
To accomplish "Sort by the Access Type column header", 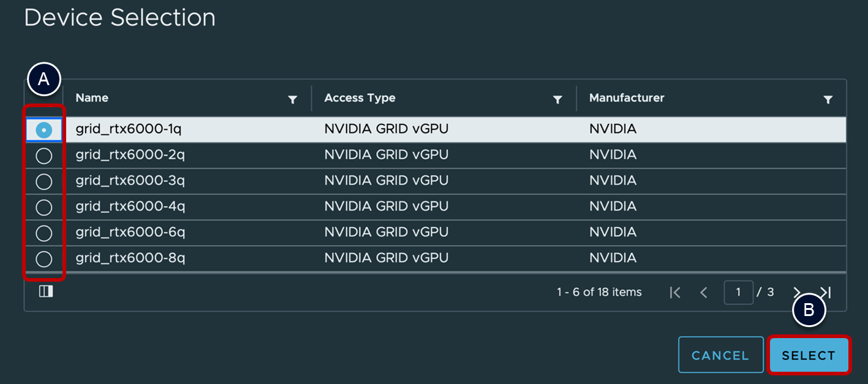I will pos(360,98).
